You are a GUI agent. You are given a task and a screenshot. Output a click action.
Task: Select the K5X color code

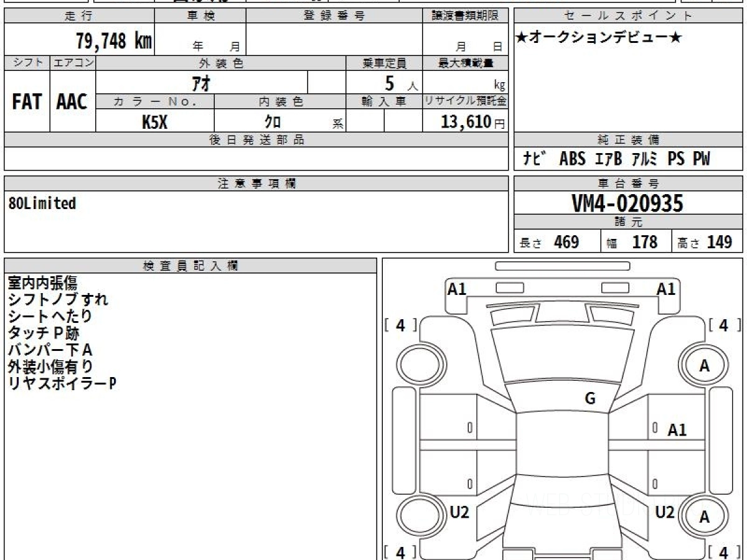[x=155, y=122]
